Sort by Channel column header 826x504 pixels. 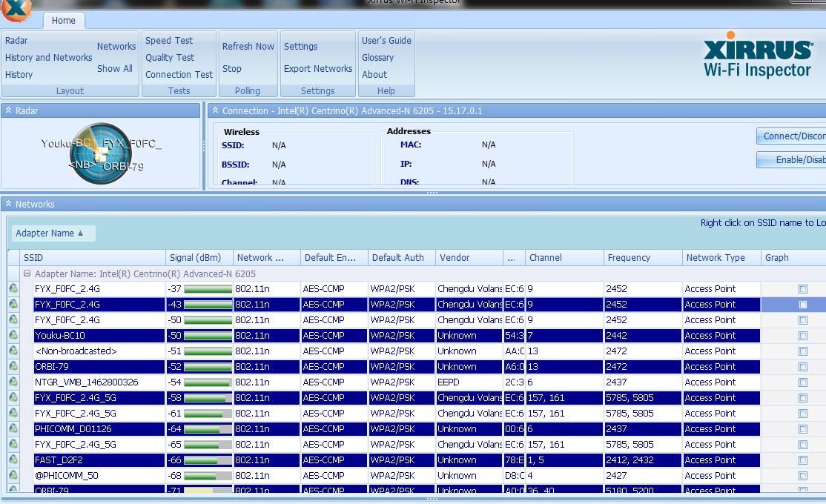565,257
